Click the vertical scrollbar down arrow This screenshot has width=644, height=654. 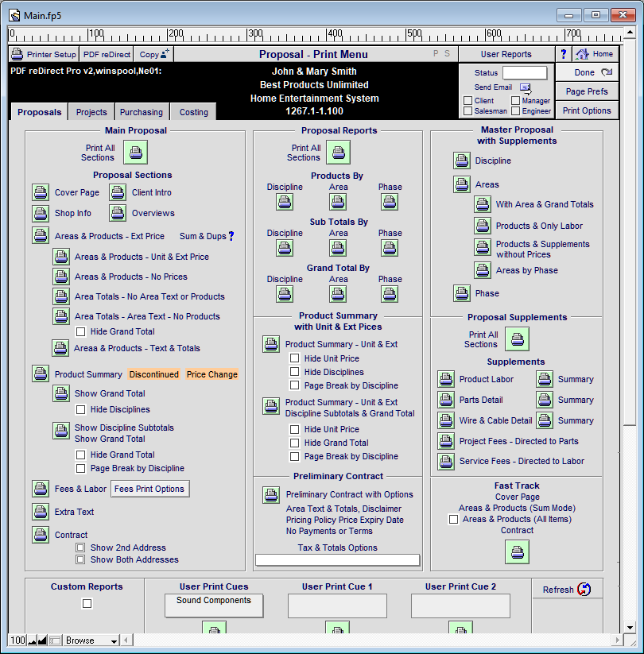(630, 627)
